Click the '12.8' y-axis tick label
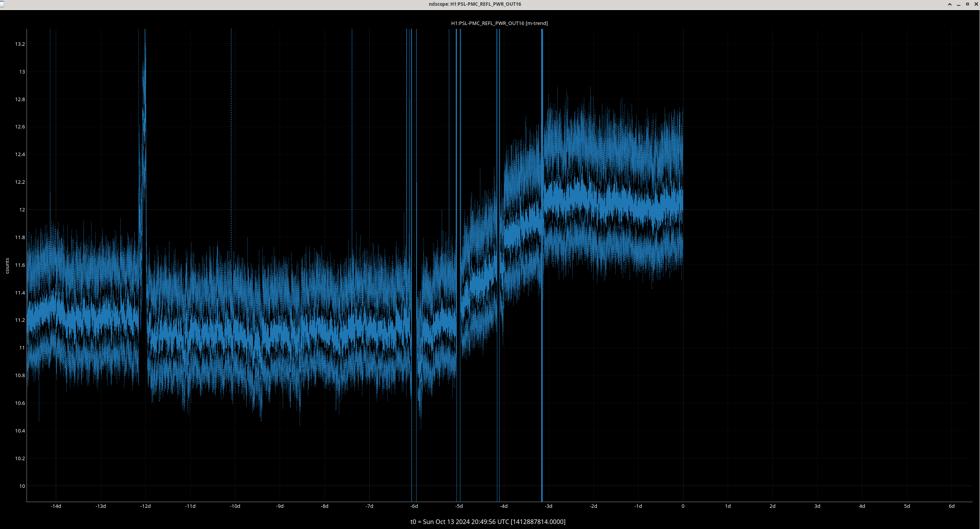Screen dimensions: 980x529 20,100
